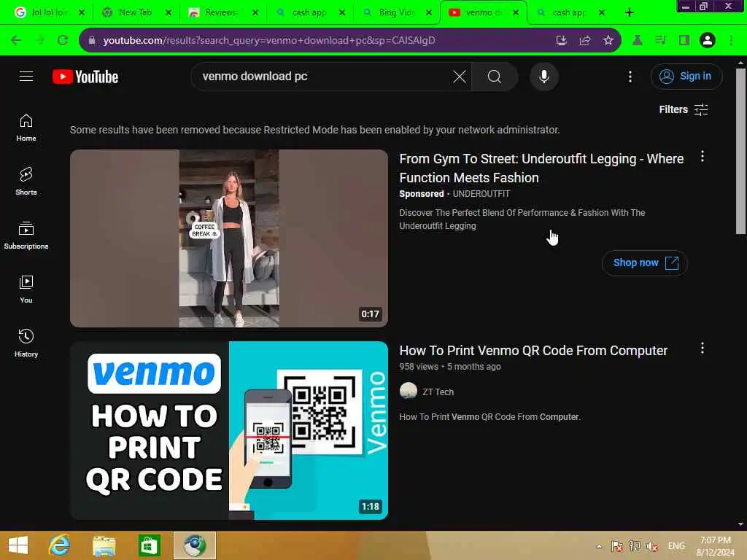Click '958 views' metadata text
Viewport: 747px width, 560px height.
418,367
